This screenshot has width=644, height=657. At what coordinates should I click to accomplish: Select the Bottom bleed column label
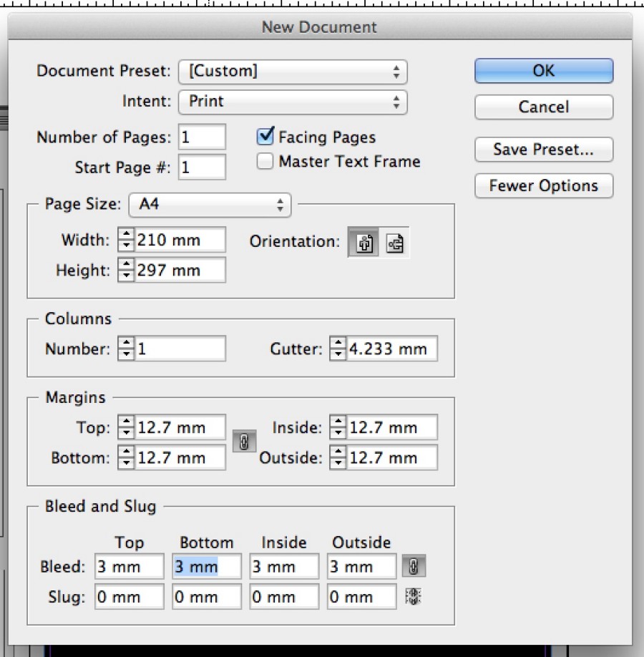207,542
